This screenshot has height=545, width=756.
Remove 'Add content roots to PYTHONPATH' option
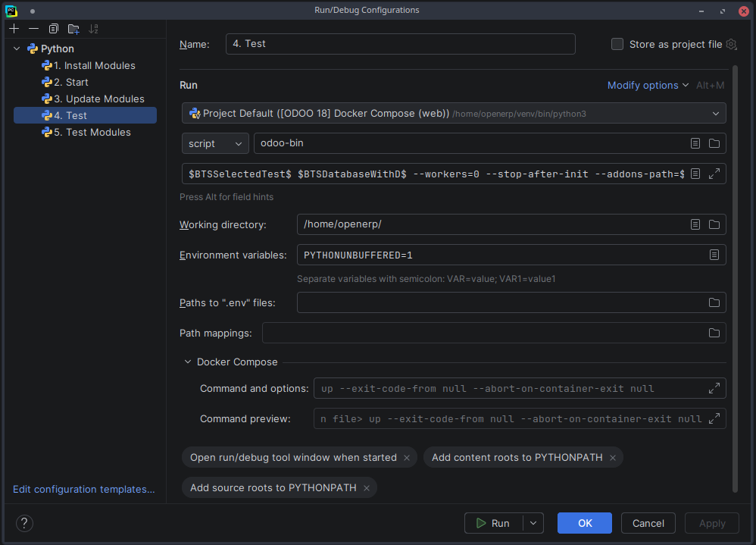click(x=613, y=458)
